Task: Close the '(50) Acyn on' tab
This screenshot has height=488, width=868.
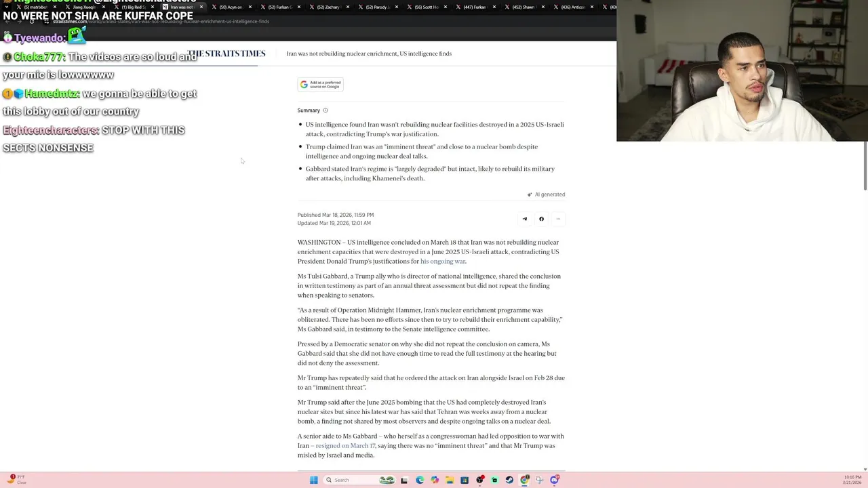Action: point(250,7)
